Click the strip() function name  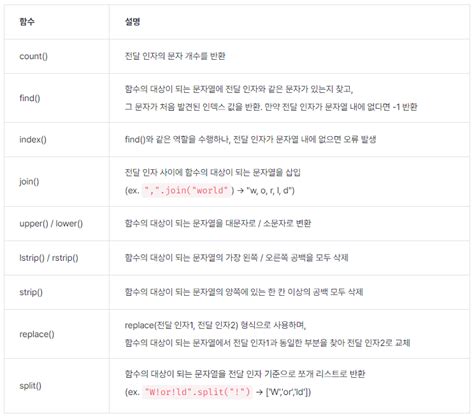pos(31,292)
